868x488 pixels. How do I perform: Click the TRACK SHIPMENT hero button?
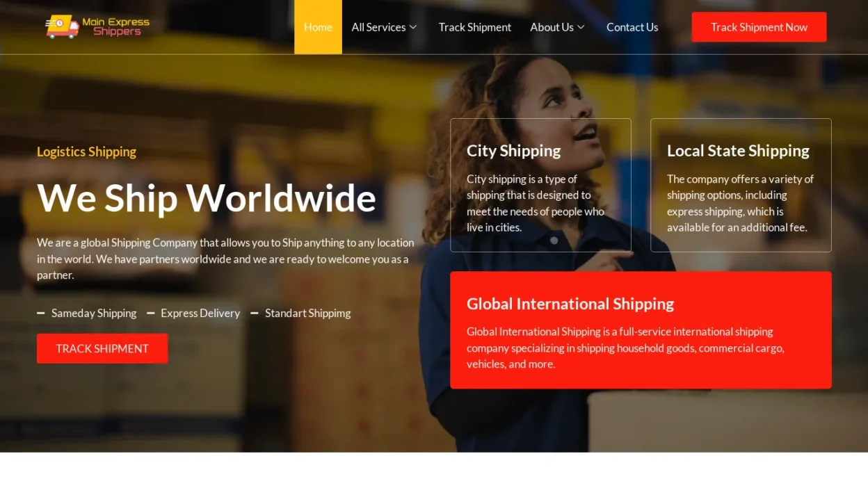tap(102, 348)
